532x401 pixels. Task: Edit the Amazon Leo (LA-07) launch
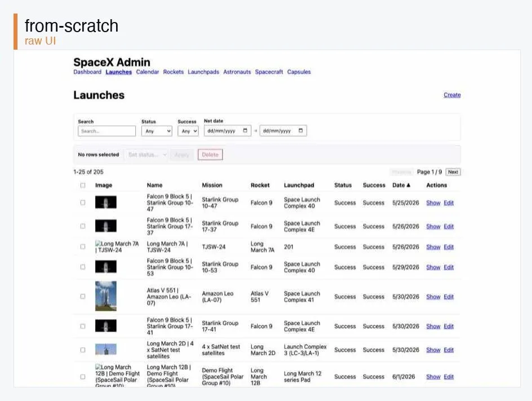[x=449, y=297]
